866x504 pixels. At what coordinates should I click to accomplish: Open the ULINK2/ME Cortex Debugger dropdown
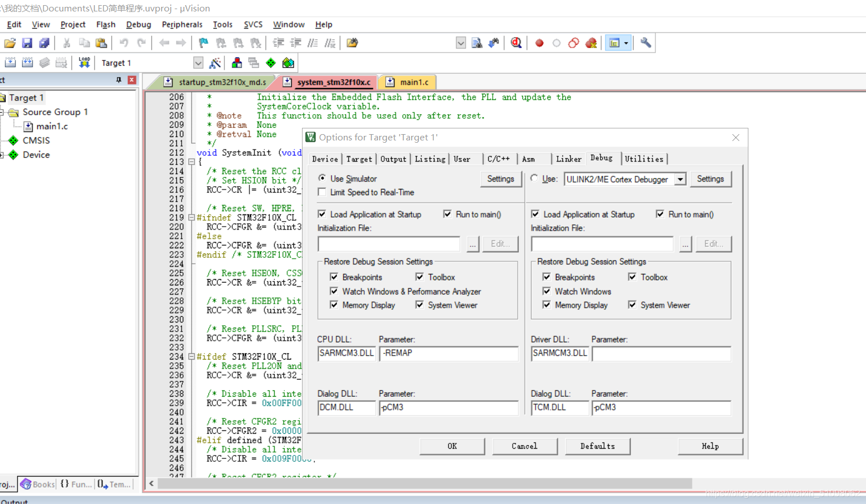coord(680,179)
